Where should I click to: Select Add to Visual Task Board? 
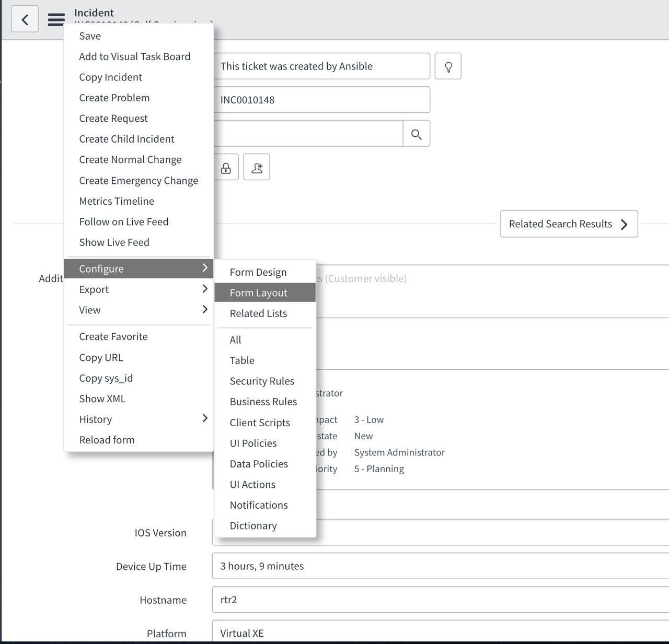coord(134,56)
